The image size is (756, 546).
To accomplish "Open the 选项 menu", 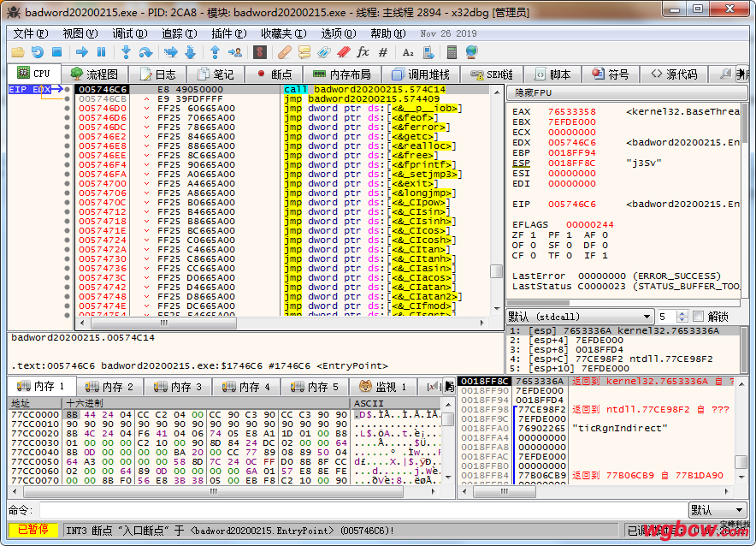I will [339, 33].
